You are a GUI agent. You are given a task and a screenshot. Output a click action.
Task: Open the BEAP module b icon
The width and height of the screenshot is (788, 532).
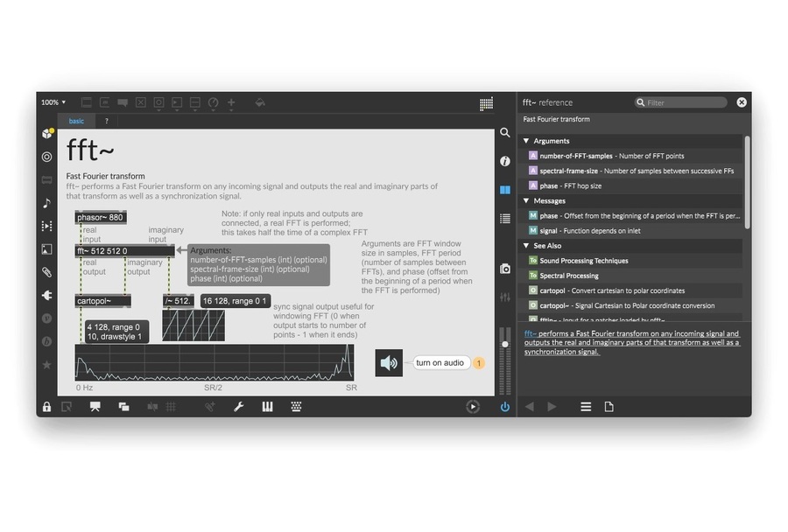pos(46,341)
